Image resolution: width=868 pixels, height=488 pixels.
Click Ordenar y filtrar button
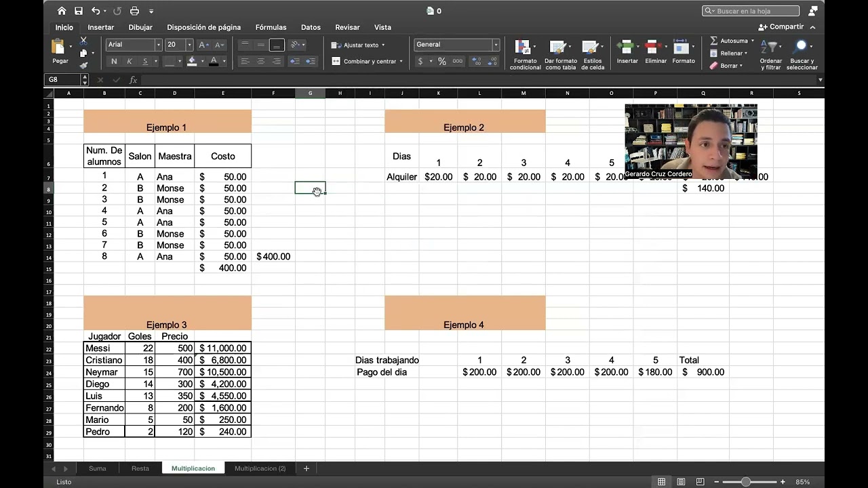tap(771, 55)
